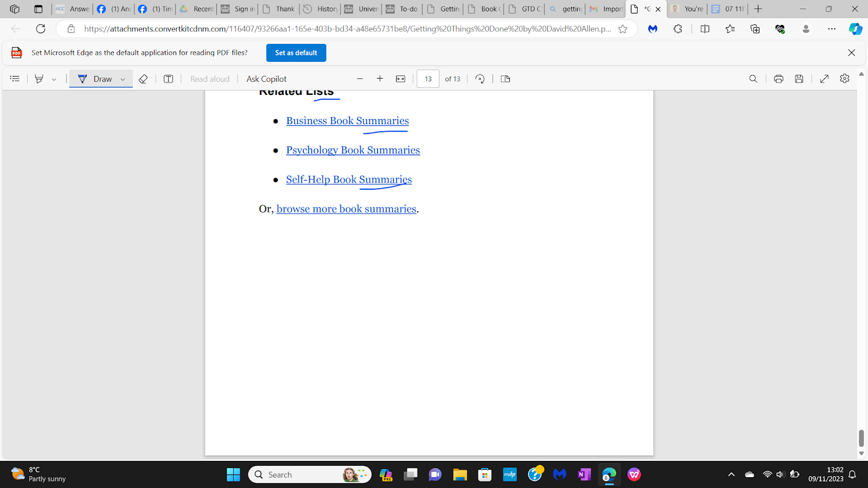Toggle Fit to width view
This screenshot has height=488, width=868.
click(x=400, y=79)
